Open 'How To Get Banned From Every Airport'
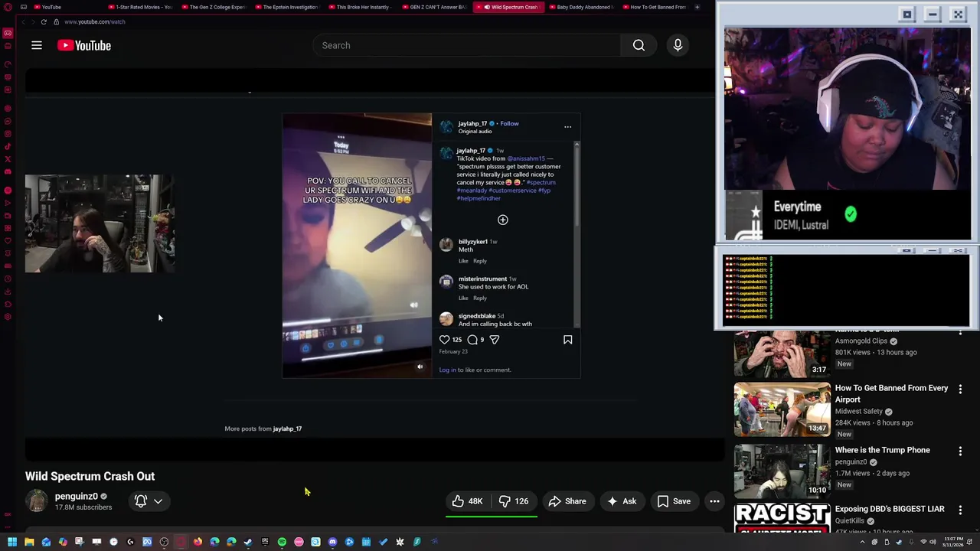Viewport: 980px width, 551px height. [891, 393]
